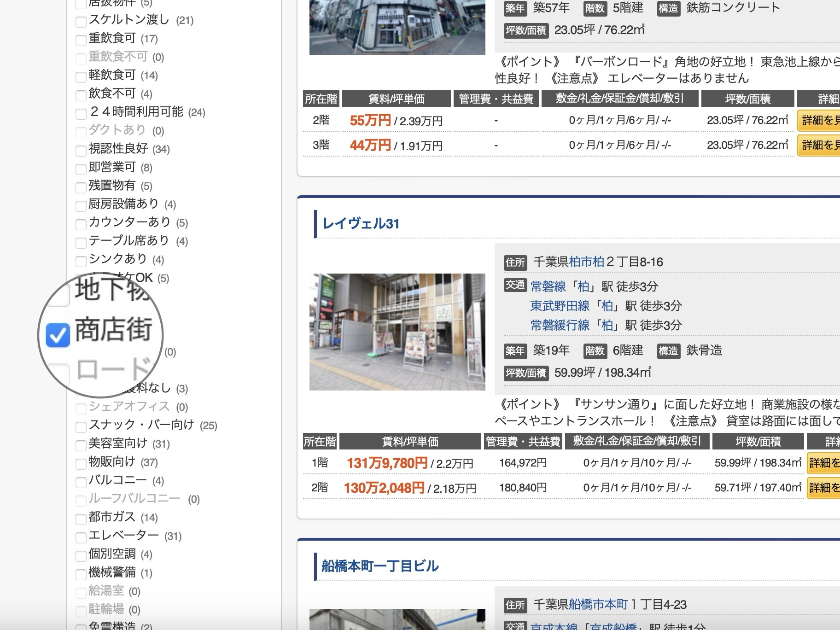Open the レイヴェル31 property title link
The image size is (840, 630).
pos(361,224)
